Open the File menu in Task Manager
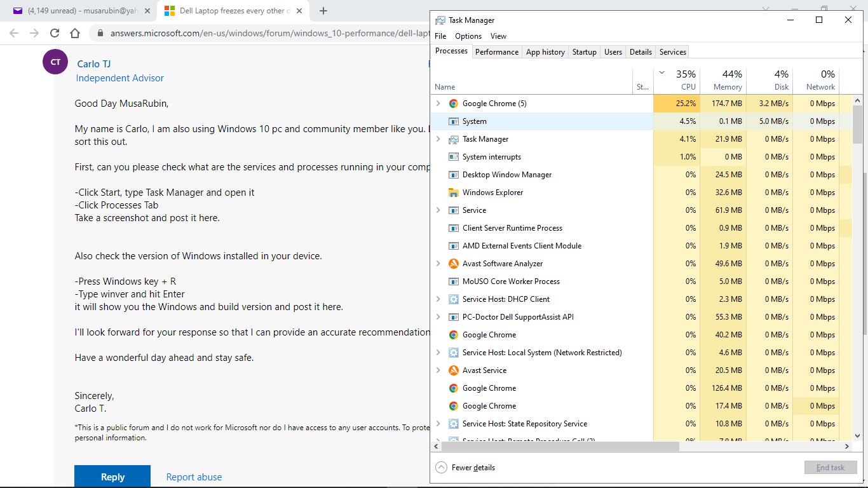 pyautogui.click(x=440, y=36)
